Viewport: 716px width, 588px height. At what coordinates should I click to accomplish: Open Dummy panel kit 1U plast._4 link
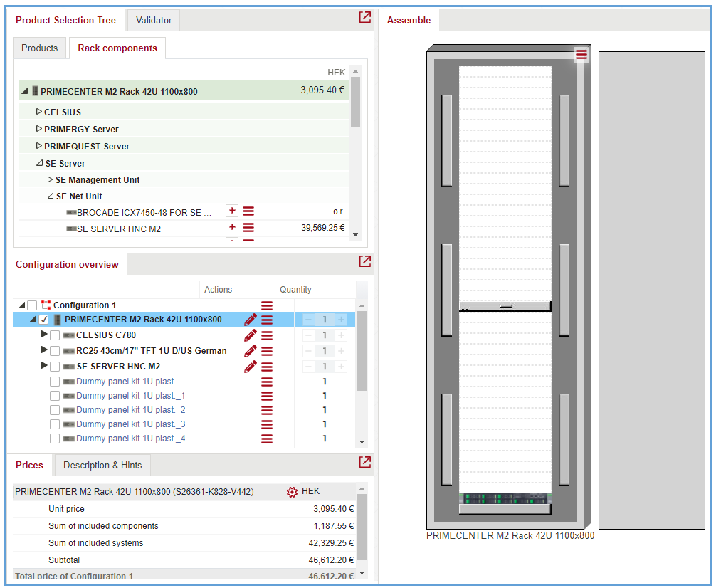click(x=130, y=438)
